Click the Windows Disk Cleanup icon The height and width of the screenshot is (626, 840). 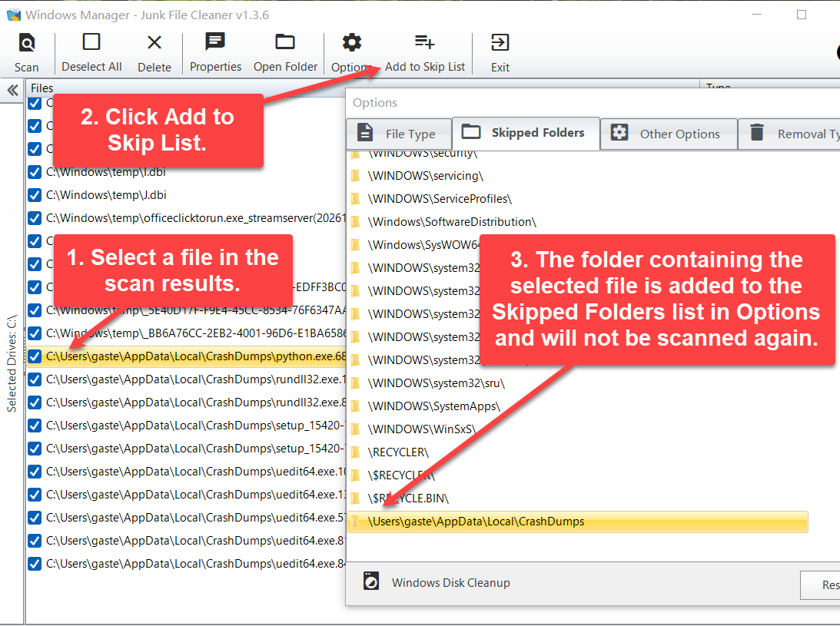coord(371,581)
